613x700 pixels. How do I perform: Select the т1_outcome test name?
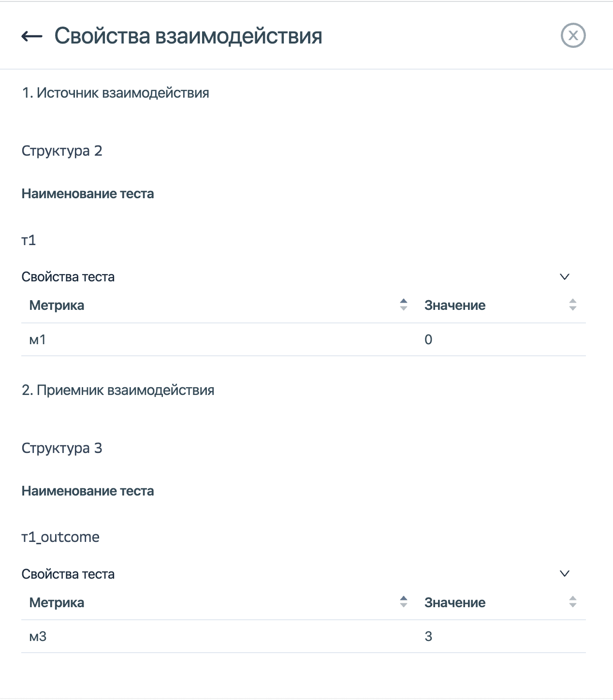59,536
